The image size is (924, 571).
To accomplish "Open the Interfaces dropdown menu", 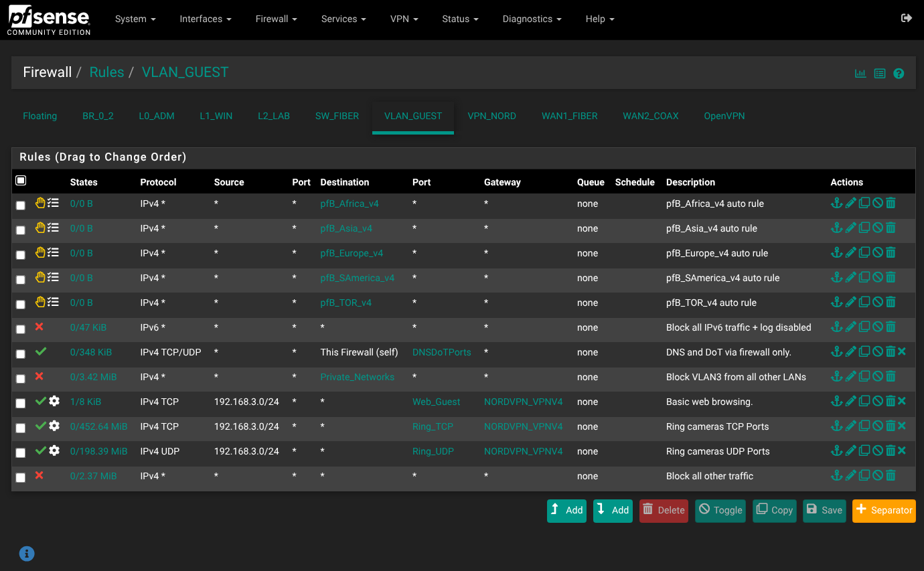I will point(206,19).
